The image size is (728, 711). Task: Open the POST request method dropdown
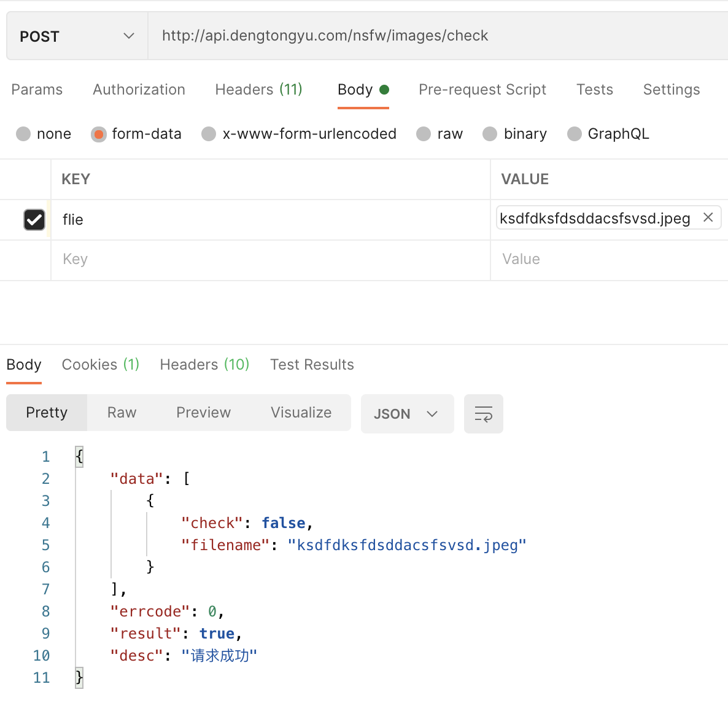77,36
